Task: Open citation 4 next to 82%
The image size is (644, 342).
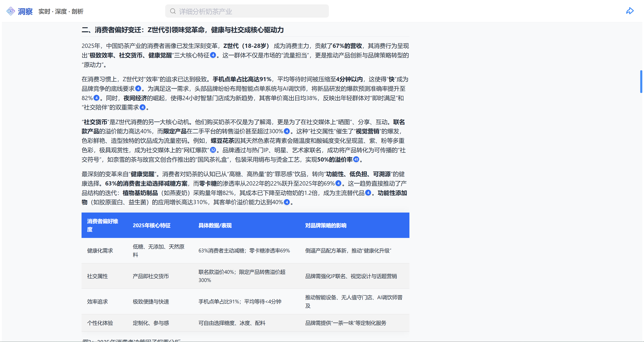Action: (x=96, y=98)
